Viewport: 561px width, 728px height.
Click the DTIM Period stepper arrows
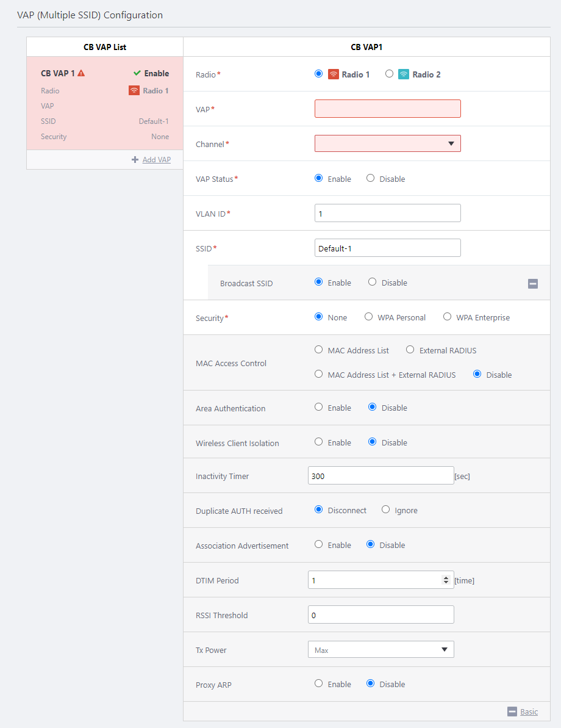coord(446,580)
